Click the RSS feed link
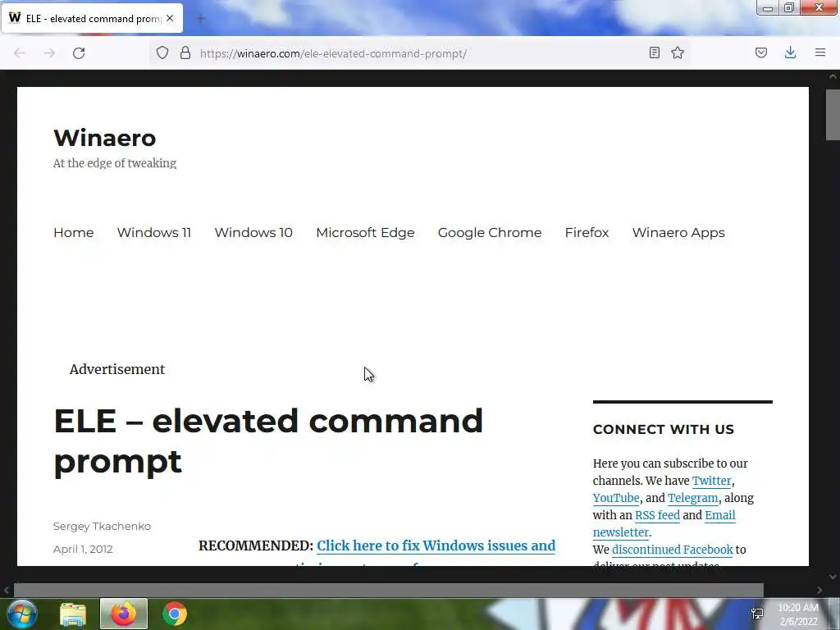The height and width of the screenshot is (630, 840). (657, 515)
